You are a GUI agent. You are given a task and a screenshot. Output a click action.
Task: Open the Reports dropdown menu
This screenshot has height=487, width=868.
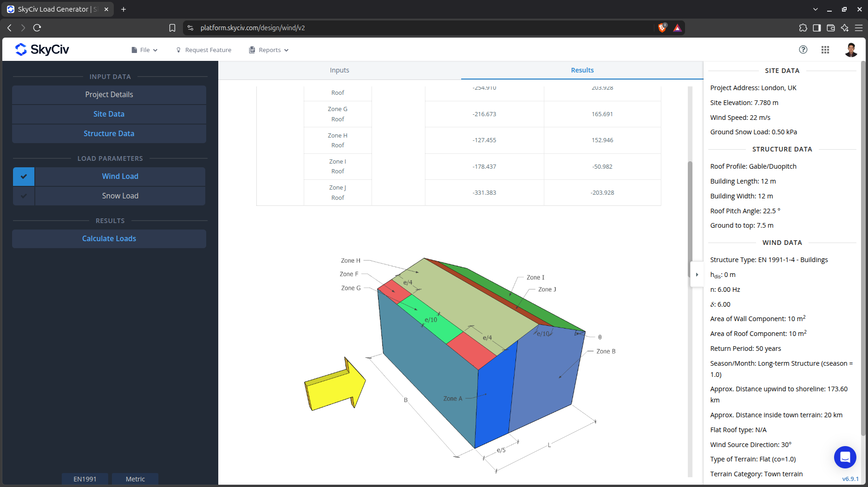[x=269, y=50]
